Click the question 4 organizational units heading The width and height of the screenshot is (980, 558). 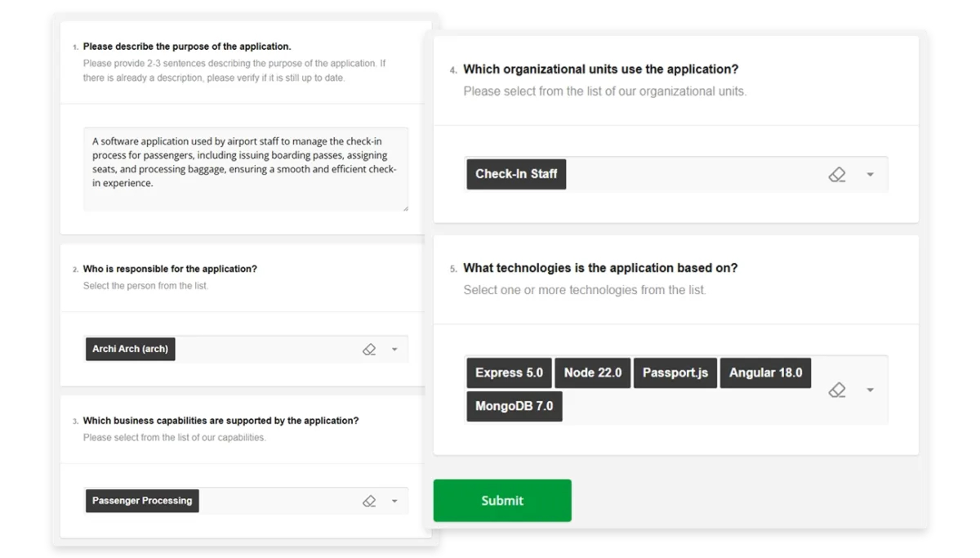point(600,69)
